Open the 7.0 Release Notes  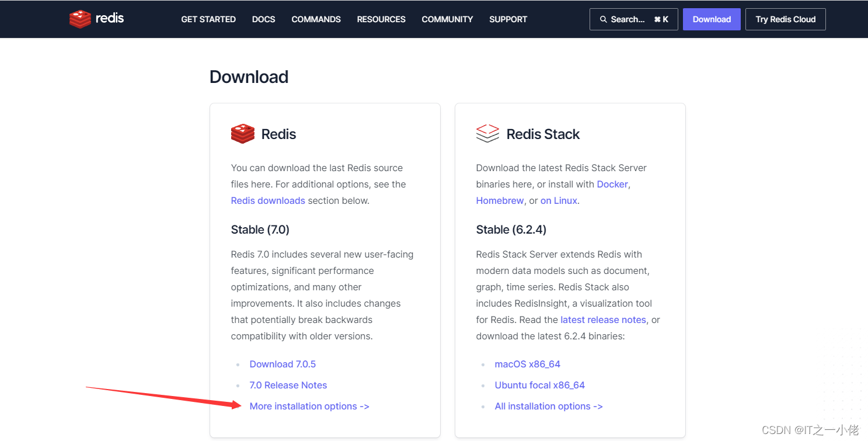coord(288,385)
